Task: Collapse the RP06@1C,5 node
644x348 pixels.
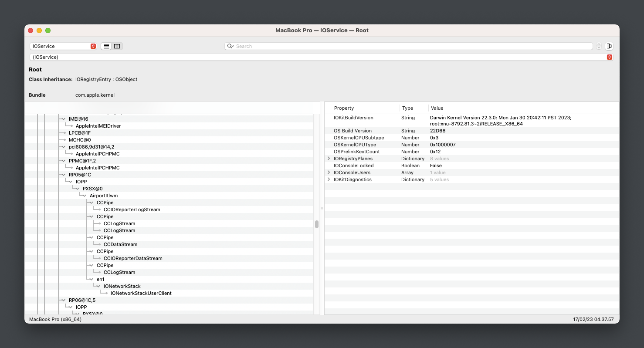Action: (x=64, y=300)
